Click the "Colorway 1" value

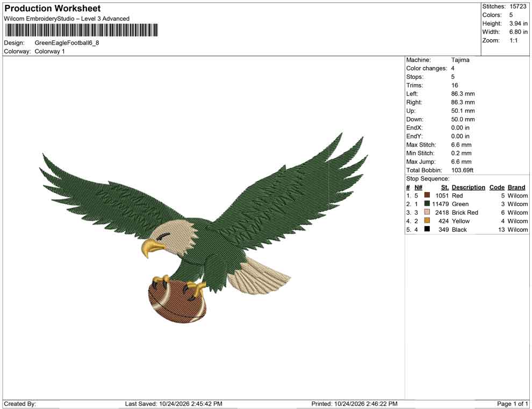[49, 52]
